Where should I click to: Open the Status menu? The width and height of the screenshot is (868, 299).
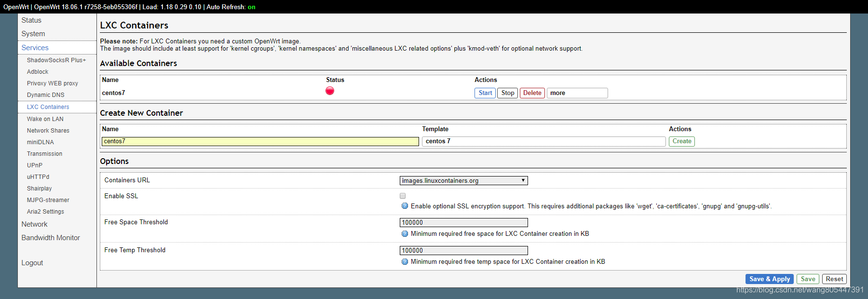coord(31,20)
